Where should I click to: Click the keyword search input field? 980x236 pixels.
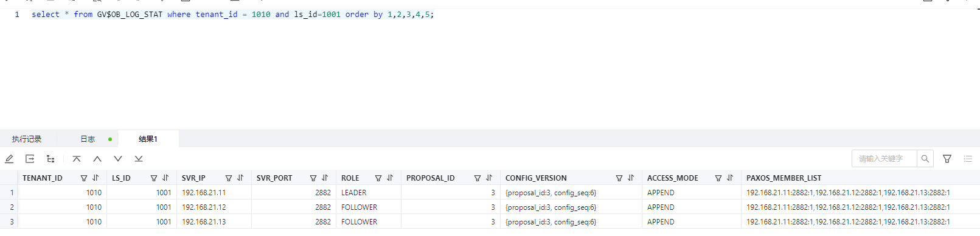coord(884,159)
